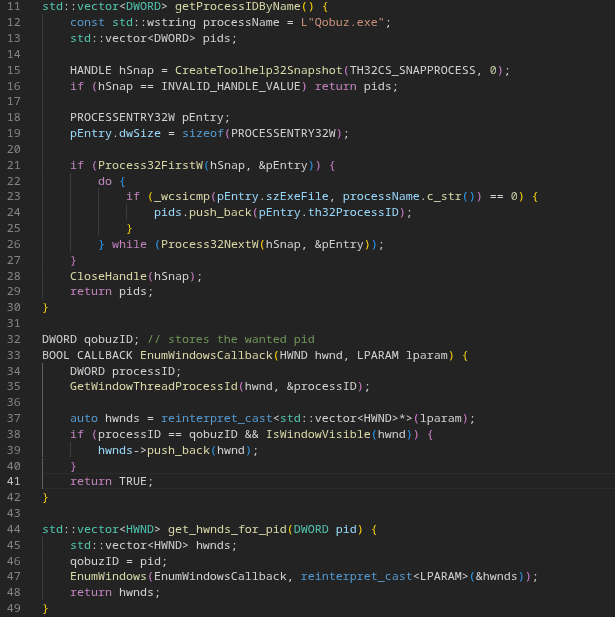The height and width of the screenshot is (617, 615).
Task: Click TH32CS_SNAPPROCESS constant
Action: point(412,70)
